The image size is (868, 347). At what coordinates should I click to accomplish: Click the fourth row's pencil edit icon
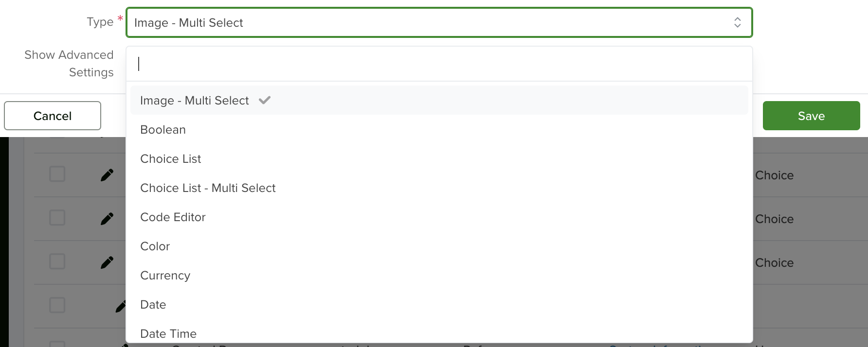(121, 306)
